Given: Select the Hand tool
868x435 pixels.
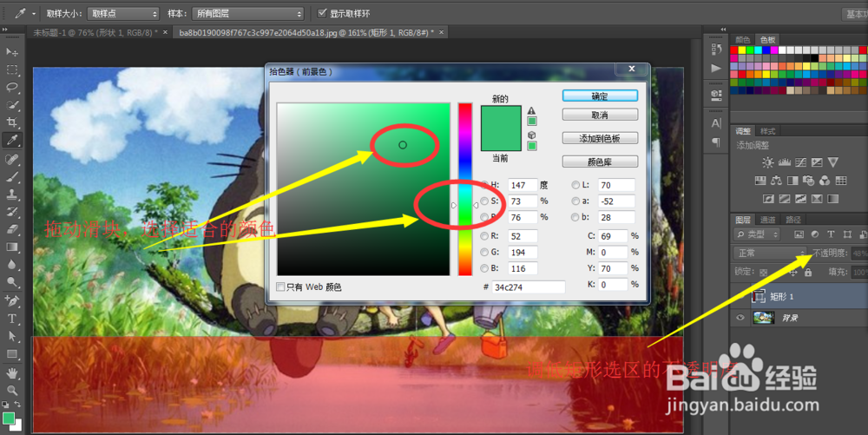Looking at the screenshot, I should 12,373.
